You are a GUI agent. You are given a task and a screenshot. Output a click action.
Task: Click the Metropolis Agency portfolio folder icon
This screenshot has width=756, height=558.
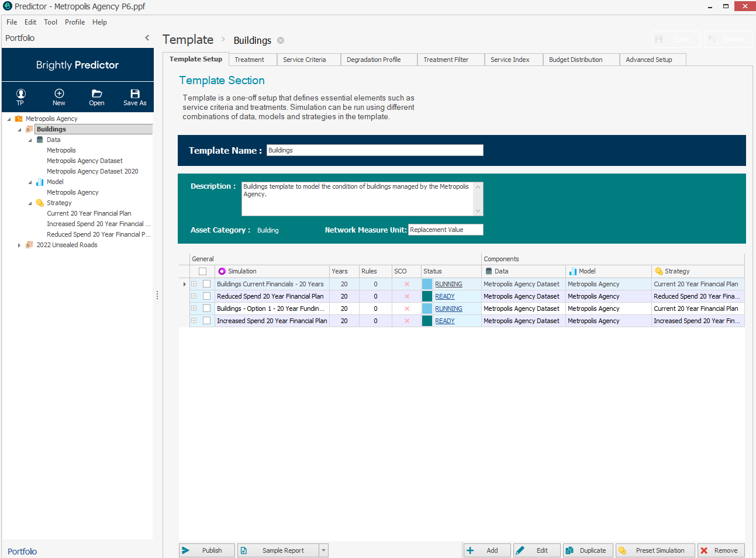[19, 119]
